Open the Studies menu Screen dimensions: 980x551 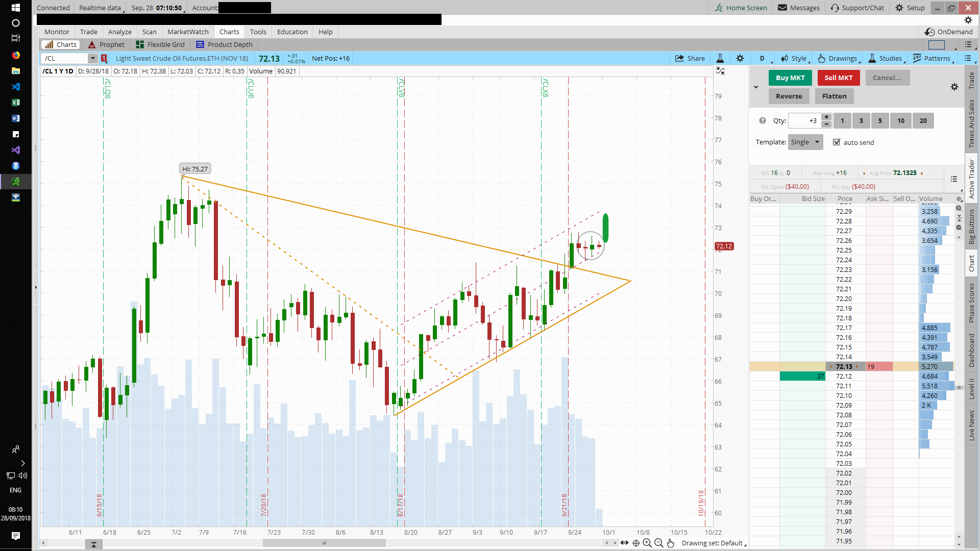(x=887, y=58)
